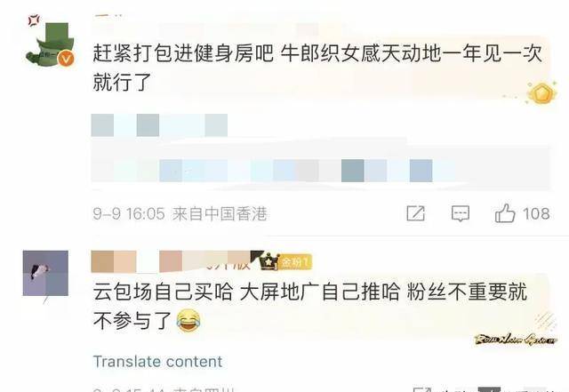Tap the gold pentagon badge icon
Screen dimensions: 569x392
tap(541, 93)
